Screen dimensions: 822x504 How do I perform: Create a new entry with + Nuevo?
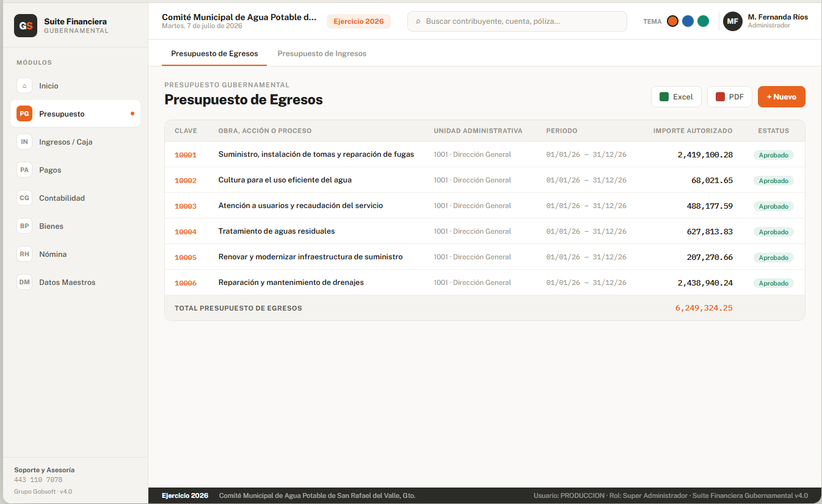coord(782,97)
